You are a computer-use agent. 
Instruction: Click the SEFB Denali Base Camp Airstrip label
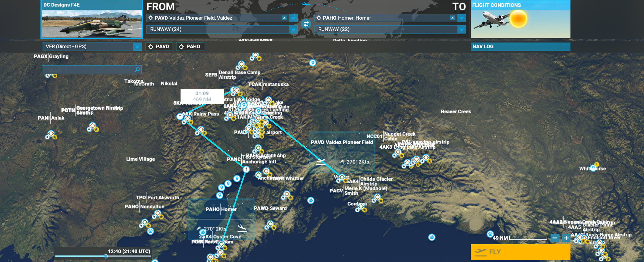point(233,75)
